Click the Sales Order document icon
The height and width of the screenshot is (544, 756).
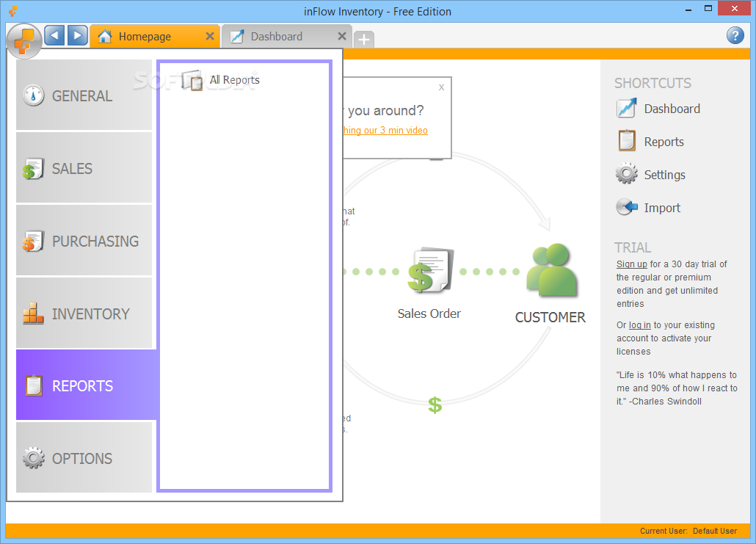coord(431,270)
